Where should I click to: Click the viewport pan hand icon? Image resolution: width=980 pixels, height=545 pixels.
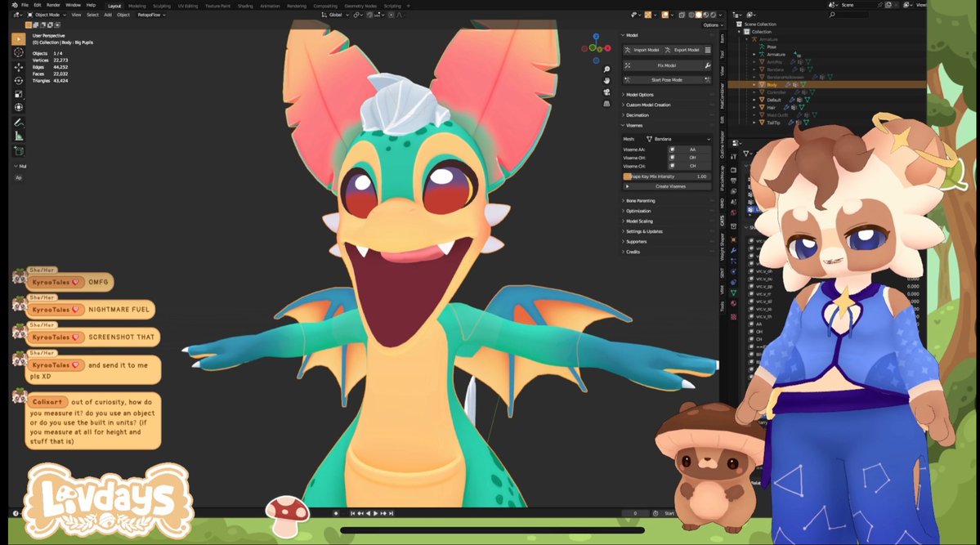[606, 81]
